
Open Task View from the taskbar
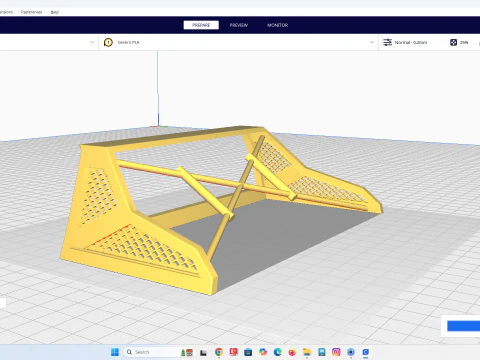[203, 352]
